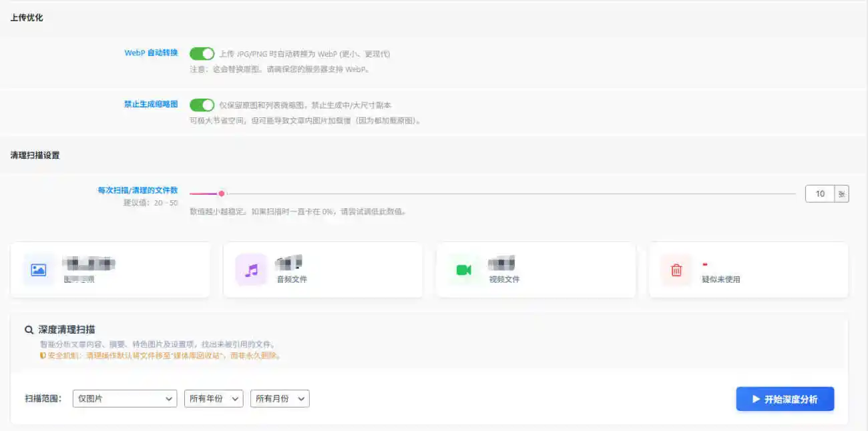Click the music note icon on 音频文件 card

pyautogui.click(x=251, y=270)
